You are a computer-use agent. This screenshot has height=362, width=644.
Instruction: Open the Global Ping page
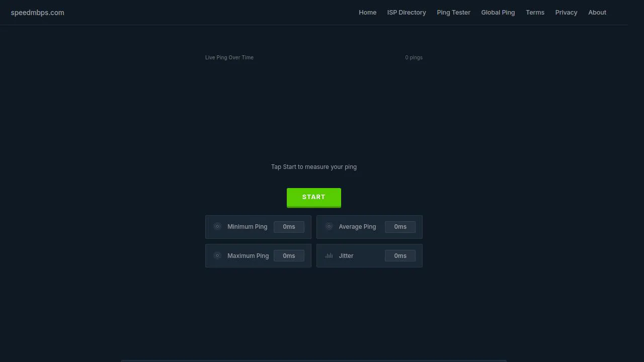coord(498,13)
